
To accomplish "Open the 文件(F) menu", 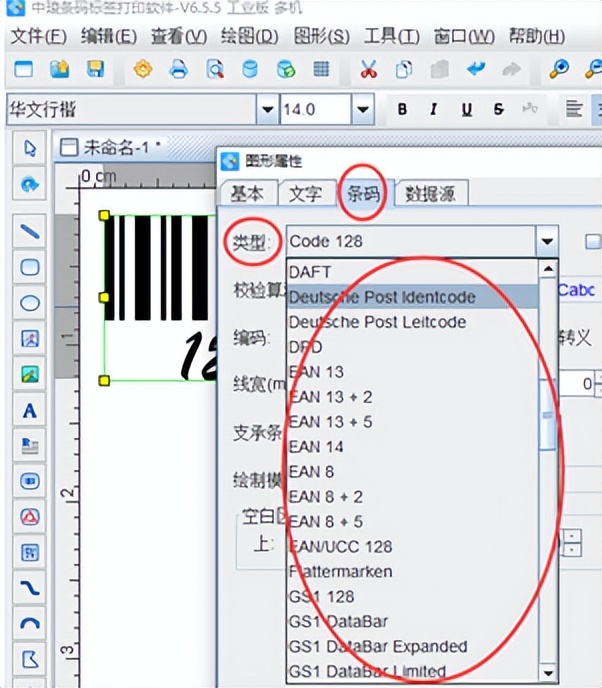I will pos(38,36).
